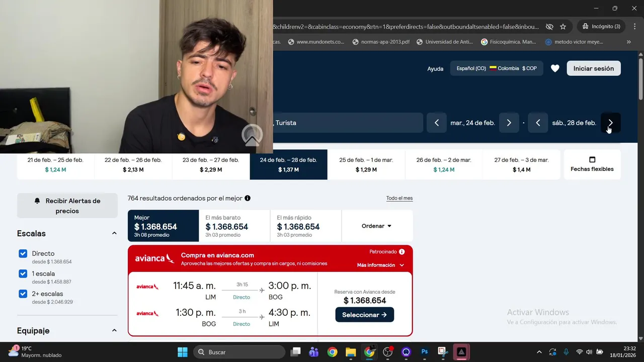Screen dimensions: 644x362
Task: Click the Ayuda link
Action: (x=435, y=68)
